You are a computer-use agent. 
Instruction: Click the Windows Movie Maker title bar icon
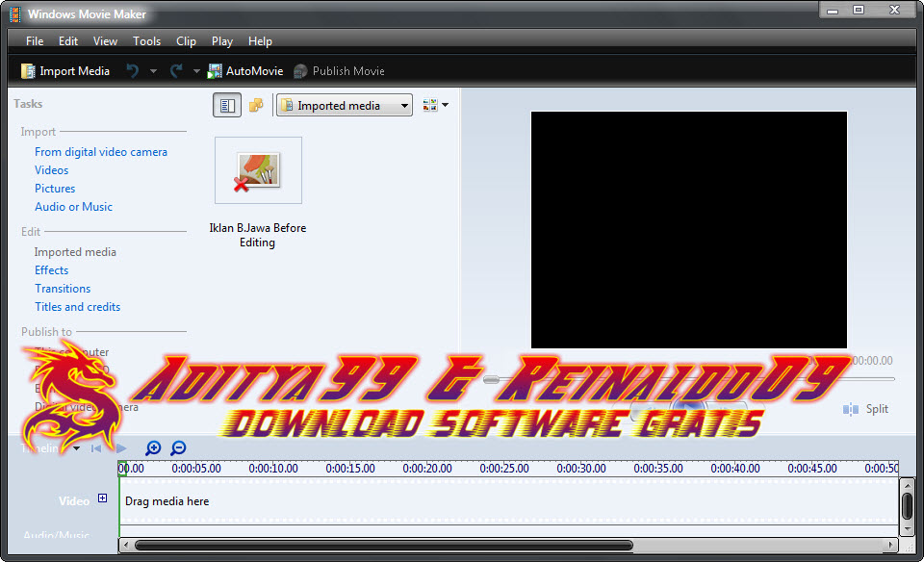pyautogui.click(x=15, y=14)
